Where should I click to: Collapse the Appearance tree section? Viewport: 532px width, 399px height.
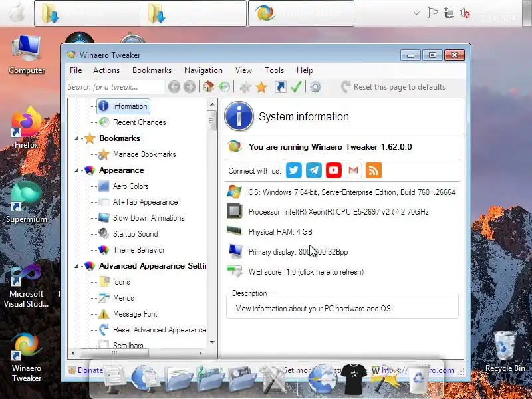coord(76,170)
